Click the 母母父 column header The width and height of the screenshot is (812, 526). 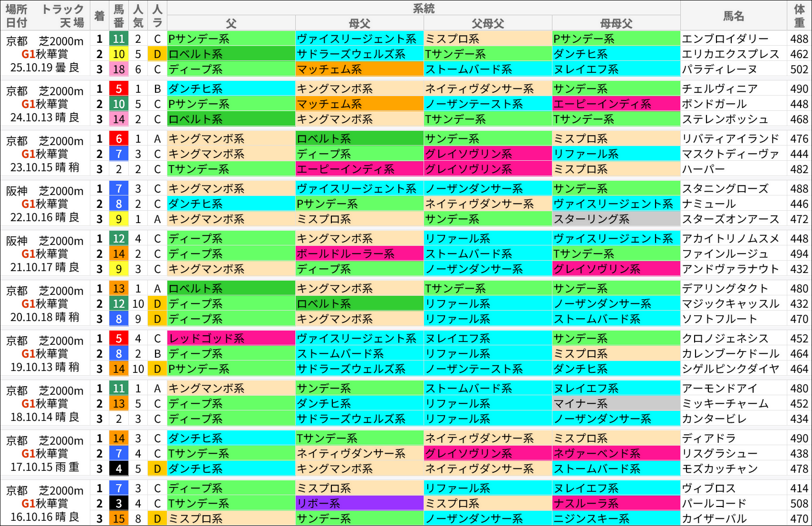[x=616, y=23]
